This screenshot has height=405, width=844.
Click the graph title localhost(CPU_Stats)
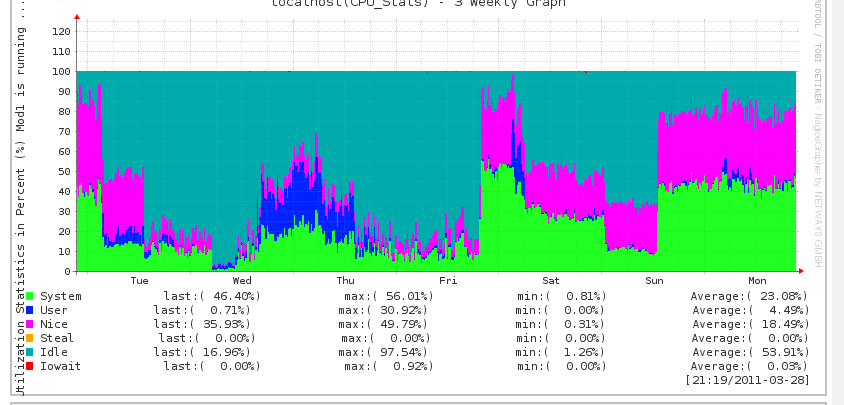coord(418,4)
